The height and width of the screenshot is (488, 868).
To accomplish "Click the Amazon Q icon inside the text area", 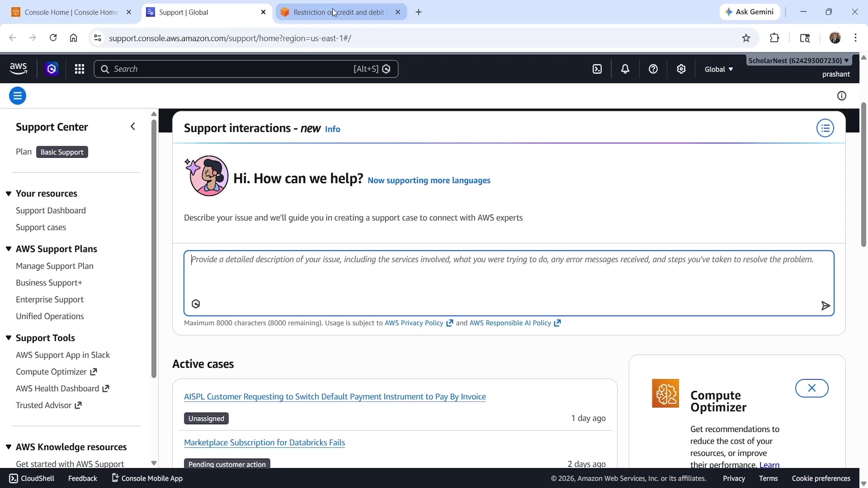I will click(196, 304).
